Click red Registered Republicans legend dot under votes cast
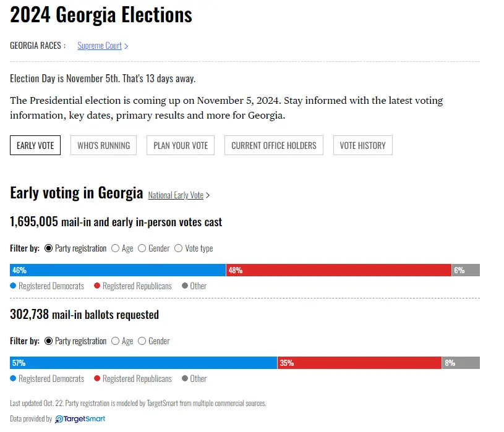Viewport: 504px width, 432px height. point(97,286)
